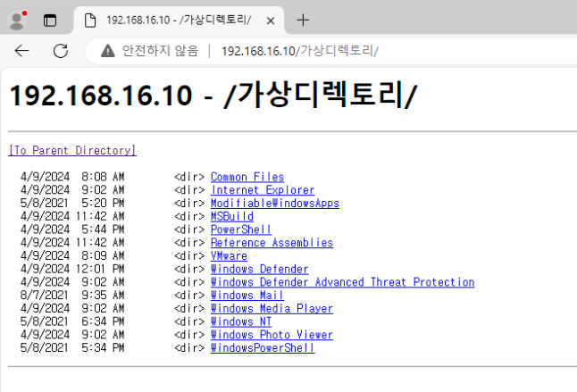Click the timestamp '5/8/2021 5:34 PM'

point(72,348)
